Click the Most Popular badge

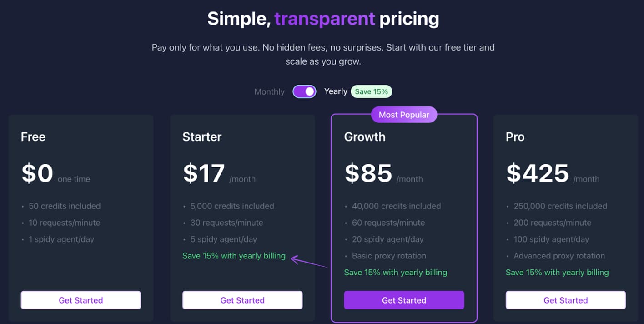(x=404, y=115)
